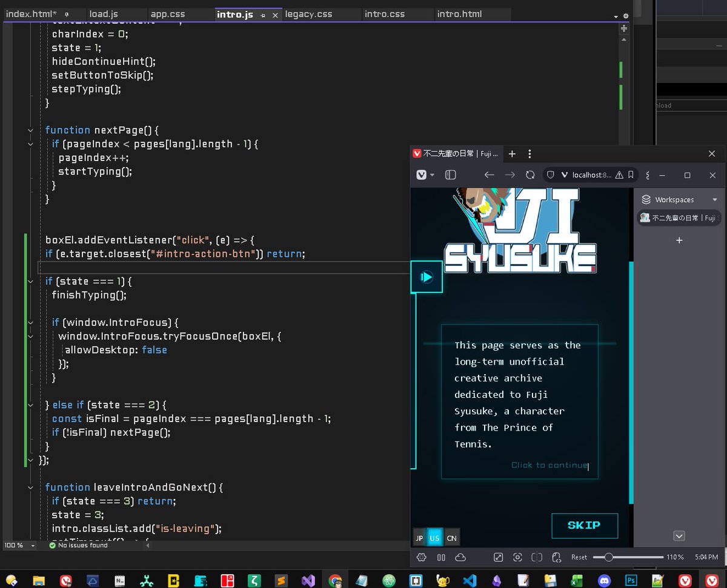
Task: Open VS Code blue icon in taskbar
Action: point(470,580)
